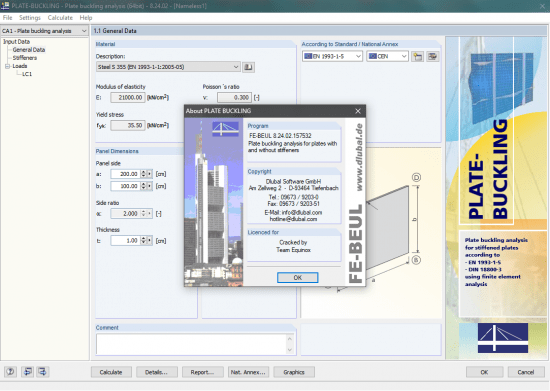Select Input Data tree root
This screenshot has width=550, height=391.
coord(16,42)
